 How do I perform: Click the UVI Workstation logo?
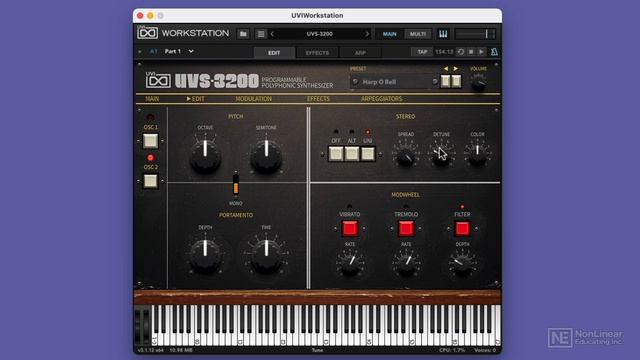[183, 33]
